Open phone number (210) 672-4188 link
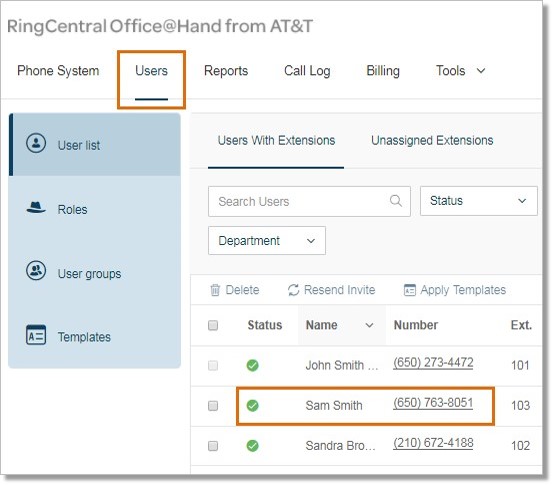 [x=433, y=443]
